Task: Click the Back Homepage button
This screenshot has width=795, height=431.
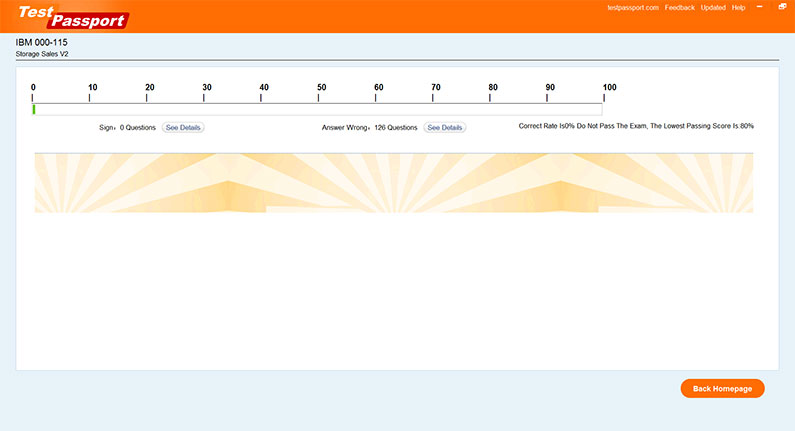Action: 722,388
